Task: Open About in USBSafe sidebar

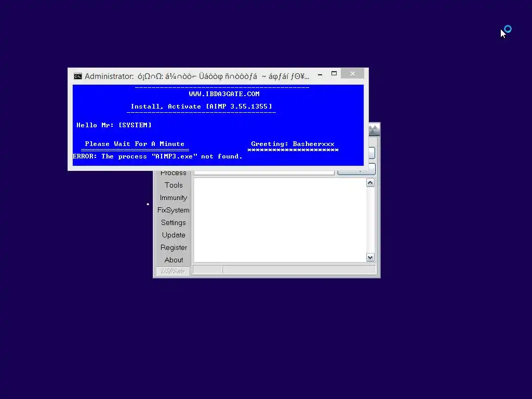Action: point(174,260)
